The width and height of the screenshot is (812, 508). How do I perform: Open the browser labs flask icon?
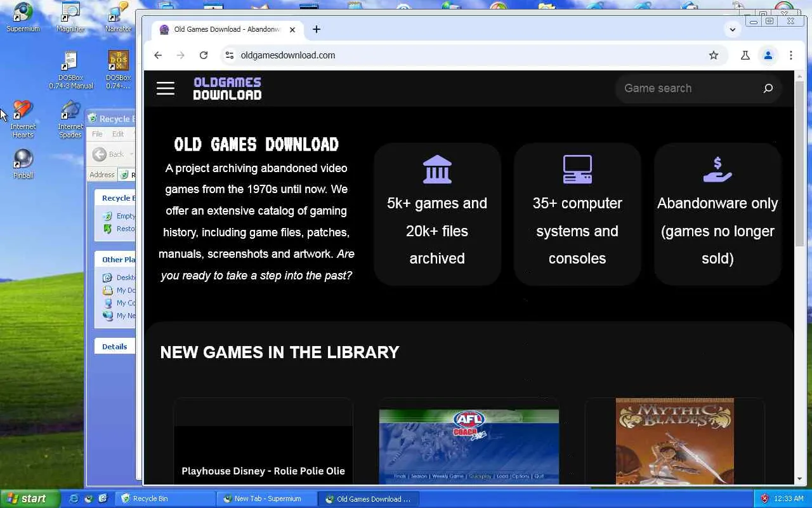745,55
